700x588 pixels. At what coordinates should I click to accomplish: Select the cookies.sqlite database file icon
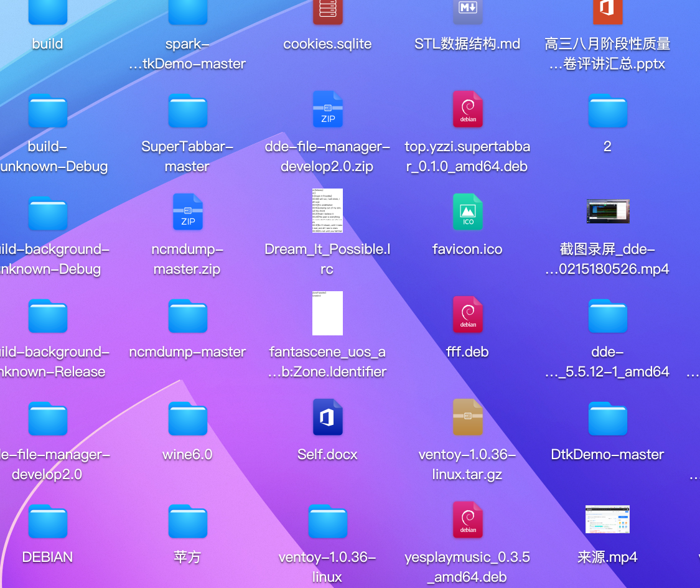pos(327,12)
